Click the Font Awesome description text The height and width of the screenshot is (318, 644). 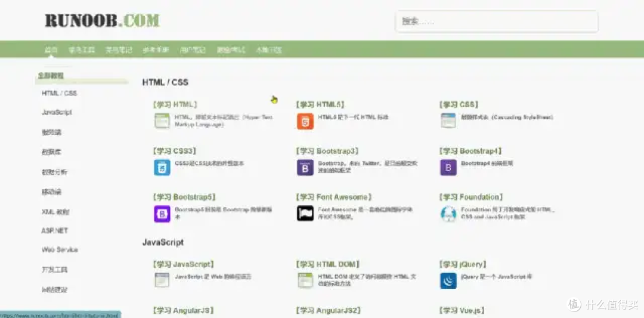point(365,213)
